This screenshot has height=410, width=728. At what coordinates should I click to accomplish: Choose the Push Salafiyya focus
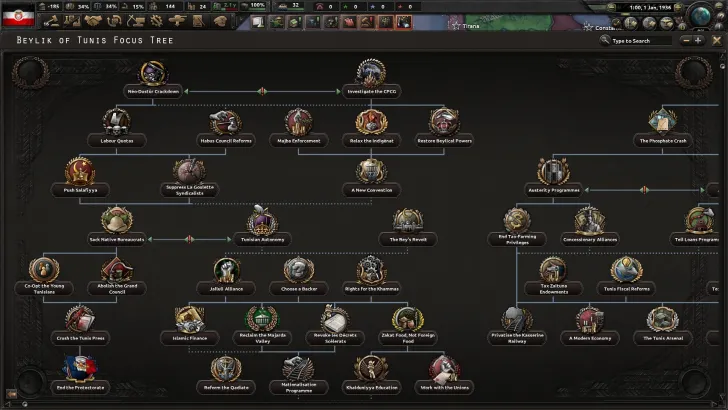(78, 172)
